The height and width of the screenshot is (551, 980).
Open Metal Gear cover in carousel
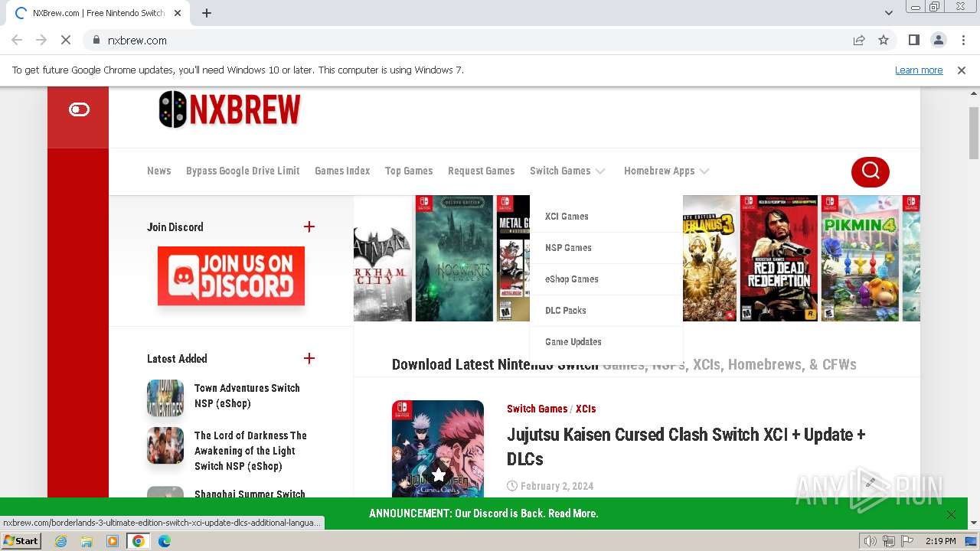513,258
